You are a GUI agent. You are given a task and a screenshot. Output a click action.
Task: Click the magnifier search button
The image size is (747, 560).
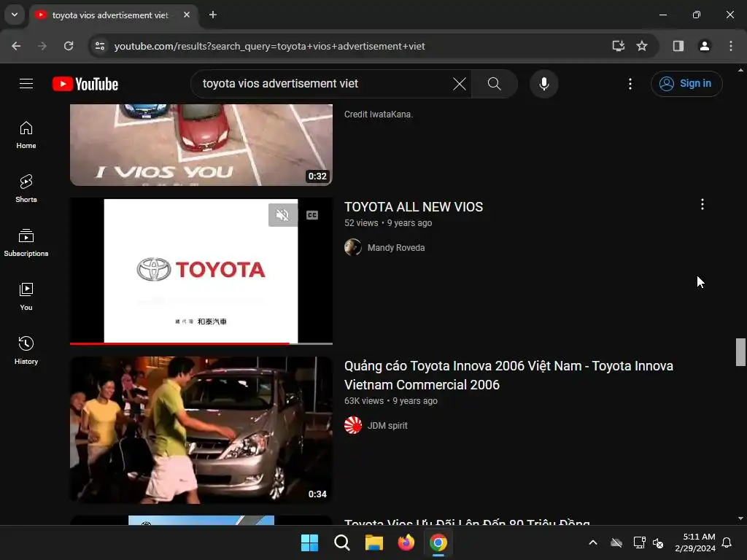(494, 84)
